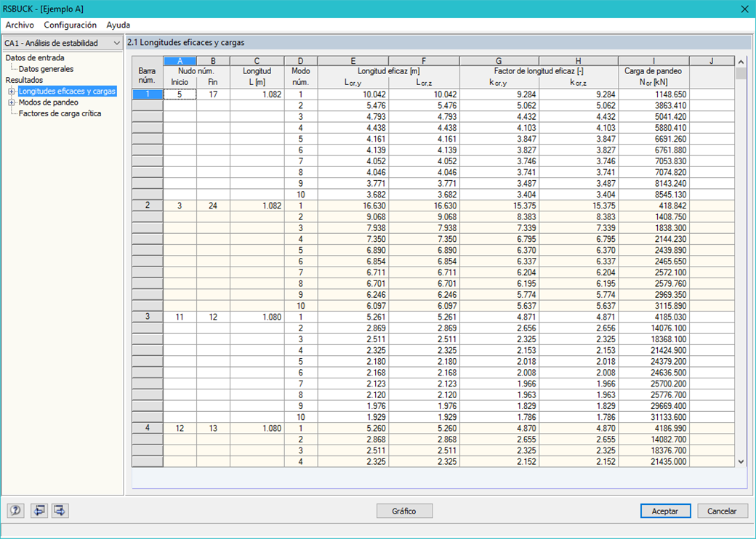Click Factor de longitud eficaz column heading
756x539 pixels.
click(x=539, y=71)
